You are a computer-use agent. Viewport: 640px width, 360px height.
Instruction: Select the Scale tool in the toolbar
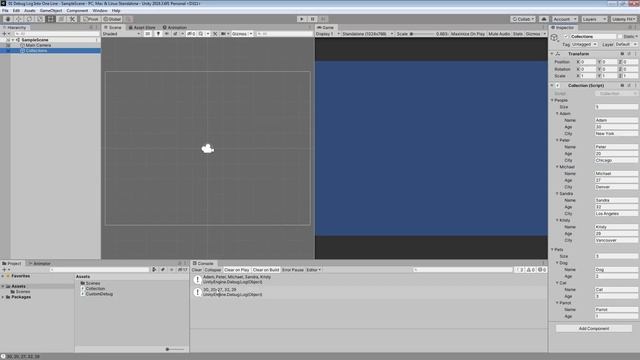(40, 19)
